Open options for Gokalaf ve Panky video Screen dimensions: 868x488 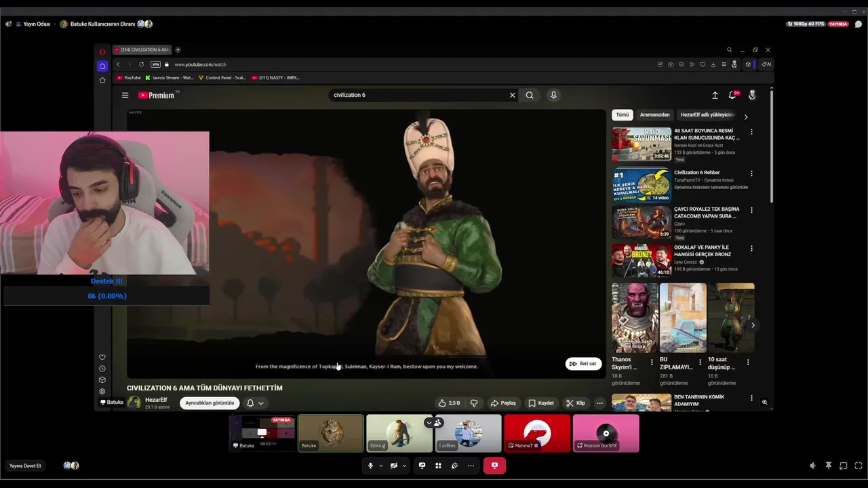click(751, 248)
